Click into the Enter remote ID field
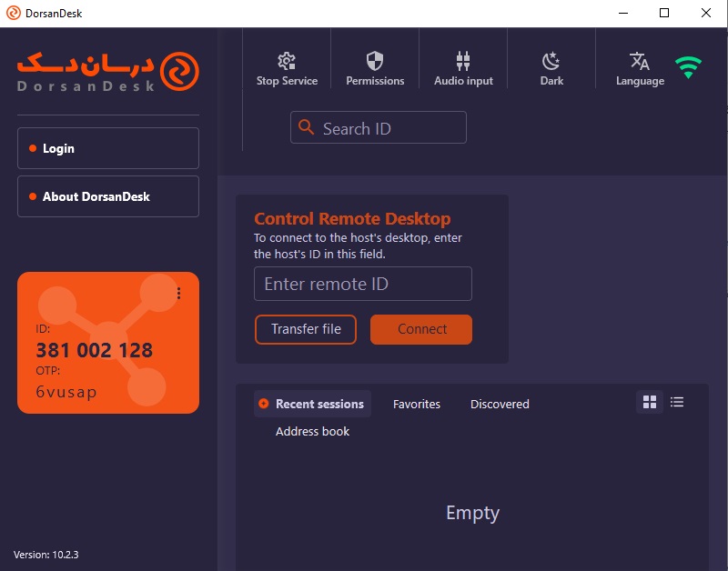 click(x=363, y=284)
